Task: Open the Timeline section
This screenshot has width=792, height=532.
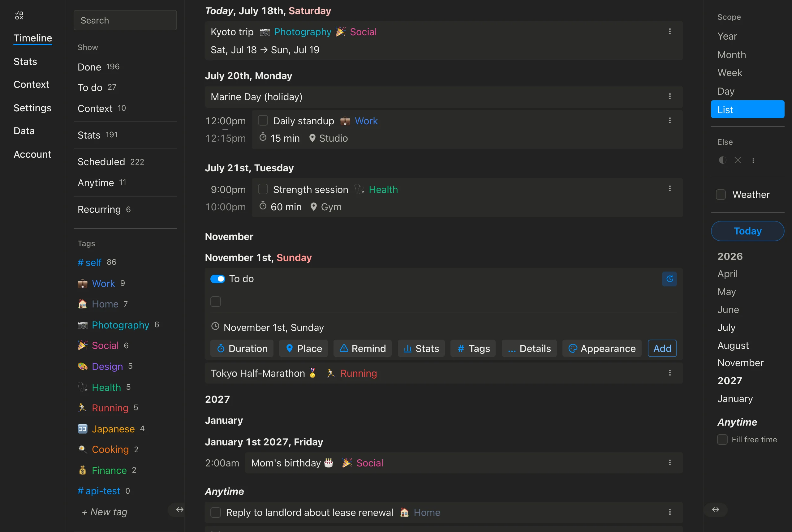Action: coord(32,38)
